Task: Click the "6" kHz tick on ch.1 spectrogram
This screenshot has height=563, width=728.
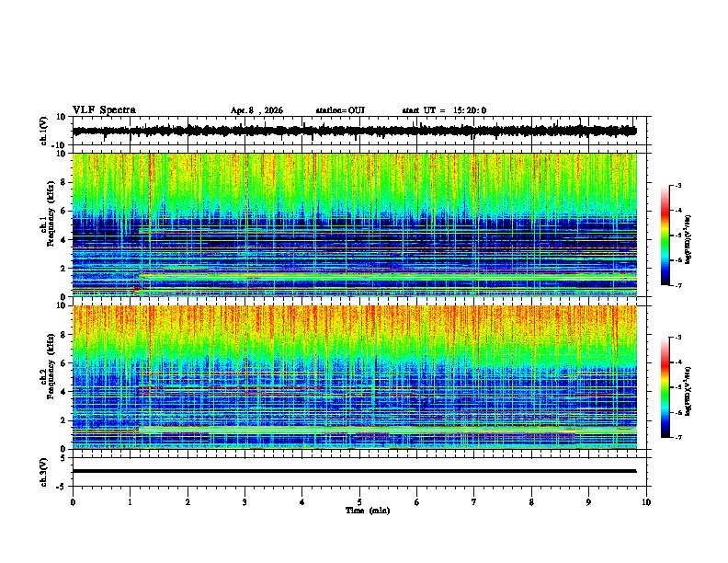Action: click(x=63, y=212)
